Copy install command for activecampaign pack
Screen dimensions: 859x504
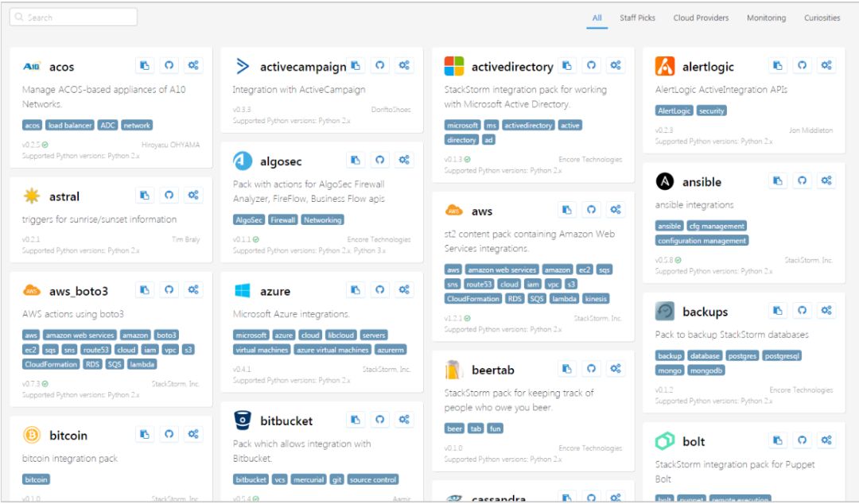pos(356,65)
